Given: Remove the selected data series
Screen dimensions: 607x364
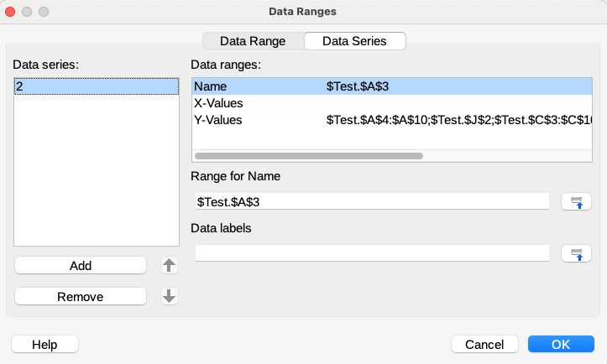Looking at the screenshot, I should click(81, 296).
